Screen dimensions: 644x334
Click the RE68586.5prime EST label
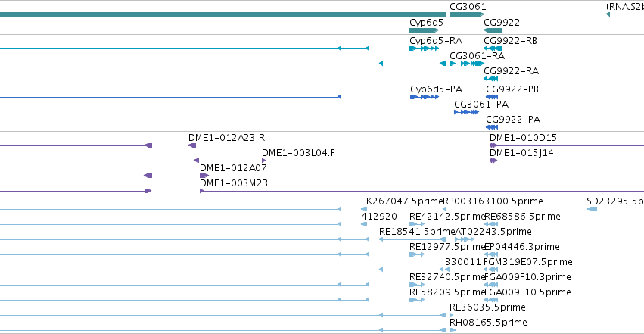pos(522,217)
